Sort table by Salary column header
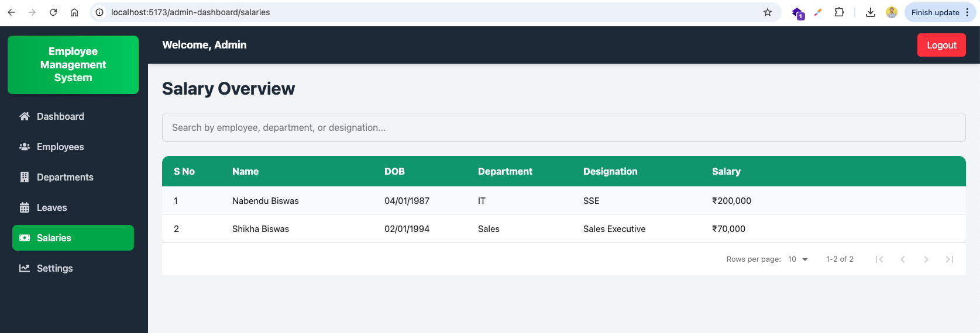The height and width of the screenshot is (333, 980). click(726, 171)
